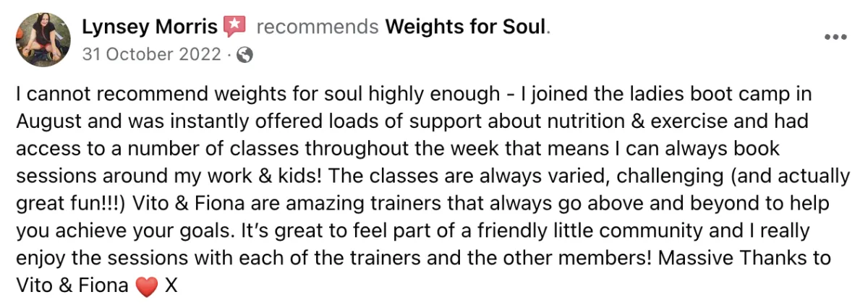Screen dimensions: 868x305
Task: Click the globe public audience icon
Action: [x=244, y=55]
